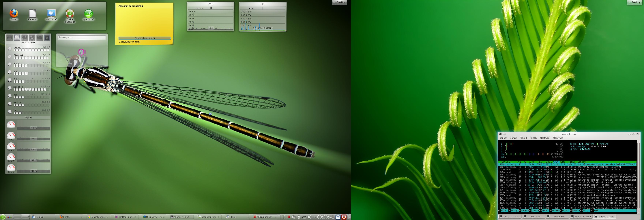Open the Online nápověda help icon
The height and width of the screenshot is (220, 644).
(70, 14)
